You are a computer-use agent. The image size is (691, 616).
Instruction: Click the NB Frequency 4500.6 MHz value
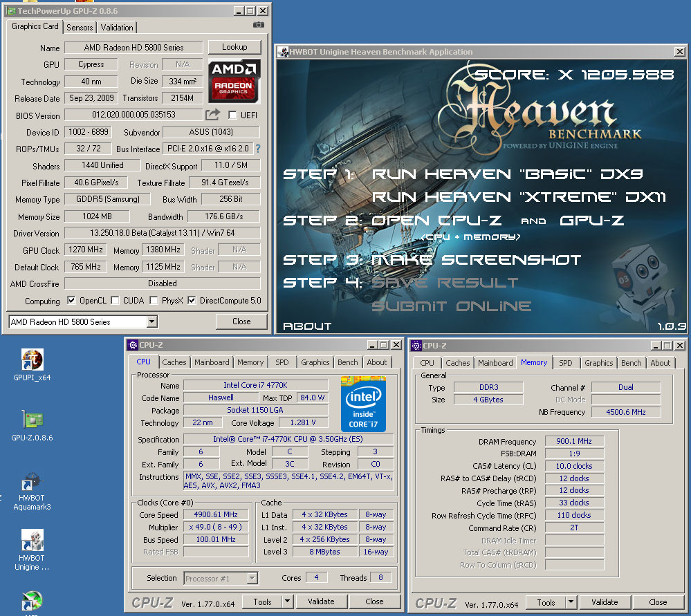click(x=626, y=412)
